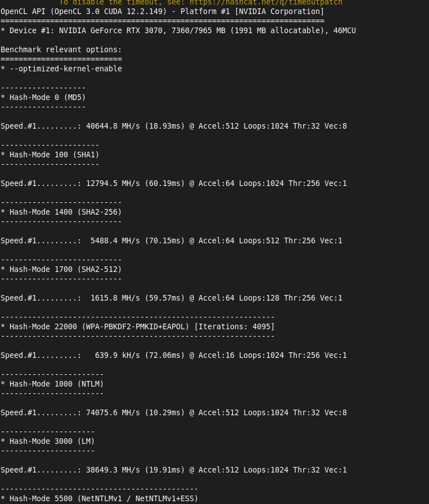Click the 639.9 kH/s speed result line
Screen dimensions: 429x504
click(173, 355)
